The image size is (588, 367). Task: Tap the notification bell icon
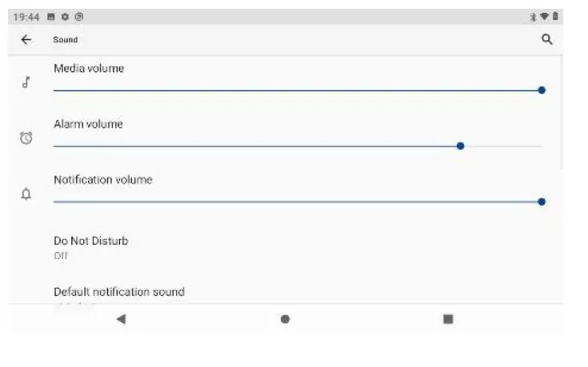click(26, 193)
